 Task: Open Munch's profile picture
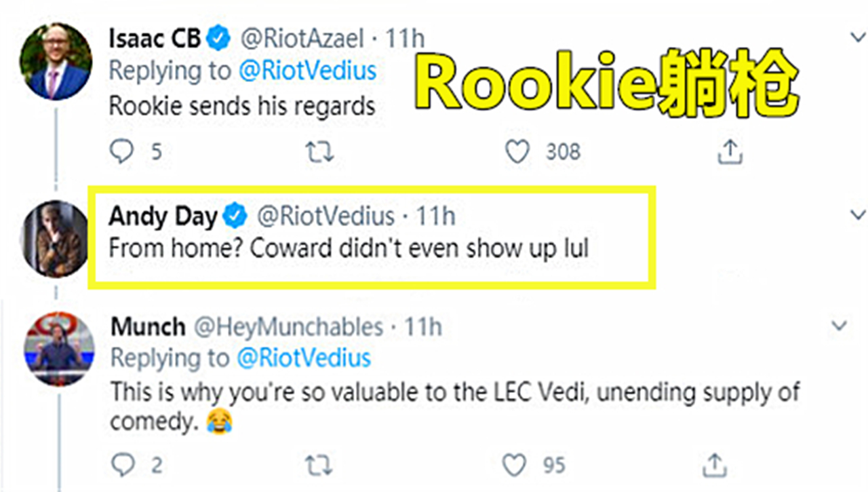(58, 350)
